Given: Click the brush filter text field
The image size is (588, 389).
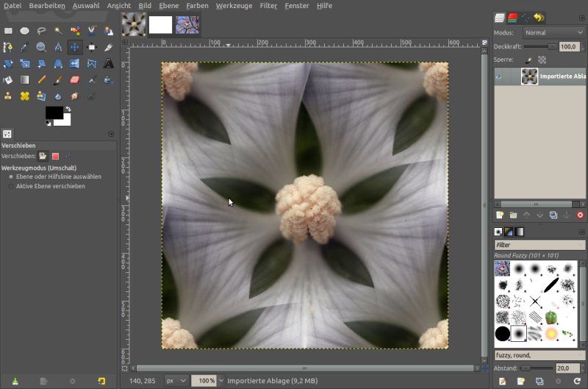Looking at the screenshot, I should point(539,245).
